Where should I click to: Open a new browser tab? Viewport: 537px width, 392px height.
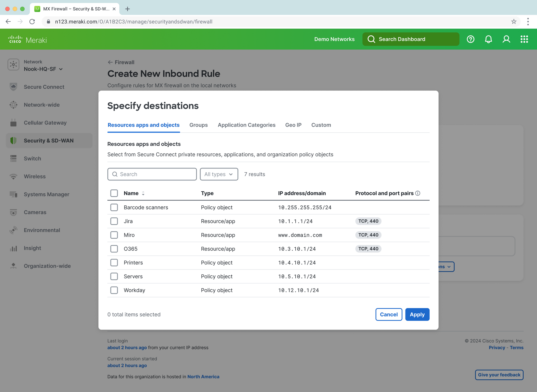click(128, 9)
